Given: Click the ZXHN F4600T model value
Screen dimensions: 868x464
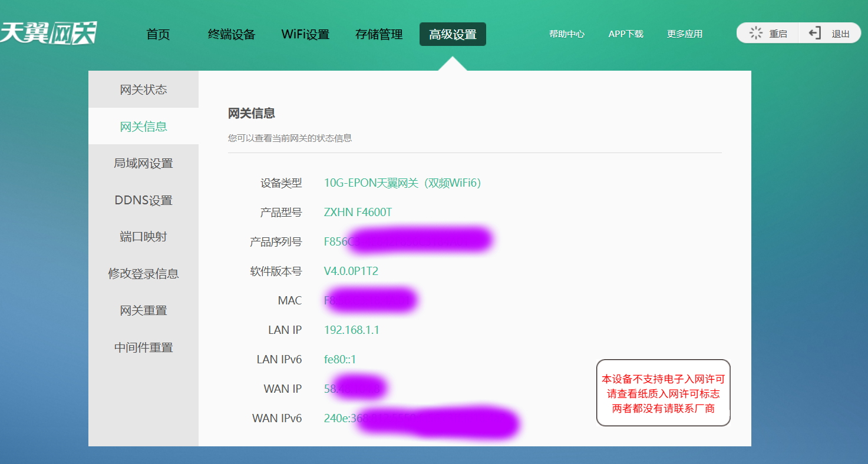Looking at the screenshot, I should pos(358,213).
